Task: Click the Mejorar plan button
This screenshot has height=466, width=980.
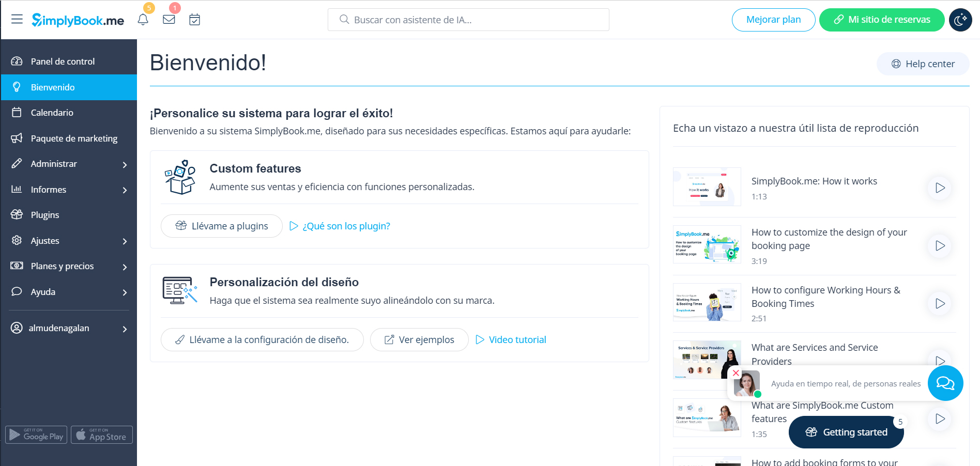Action: [773, 20]
